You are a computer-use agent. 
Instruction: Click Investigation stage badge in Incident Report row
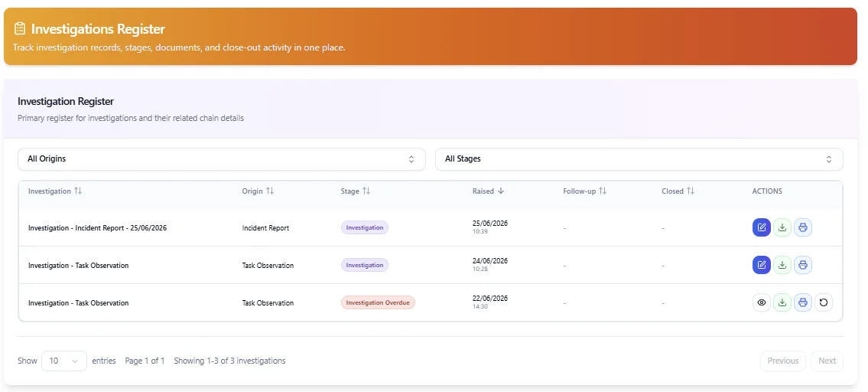pos(364,227)
